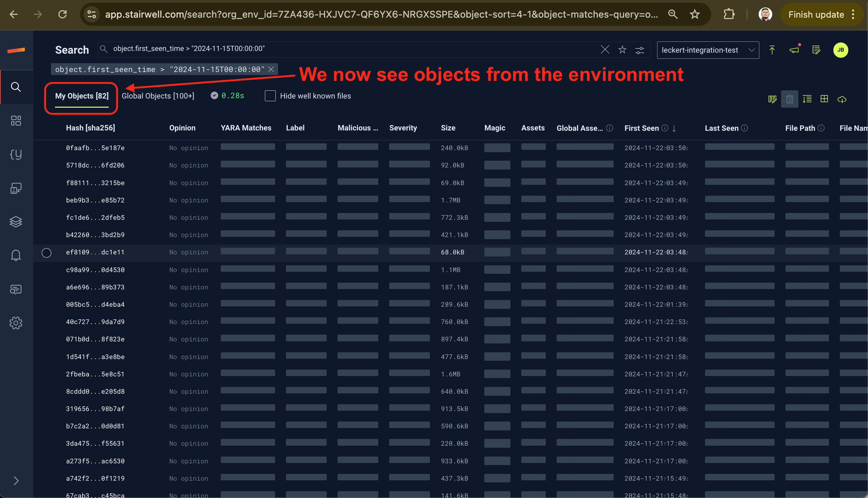Open leckert-integration-test environment dropdown

(708, 50)
